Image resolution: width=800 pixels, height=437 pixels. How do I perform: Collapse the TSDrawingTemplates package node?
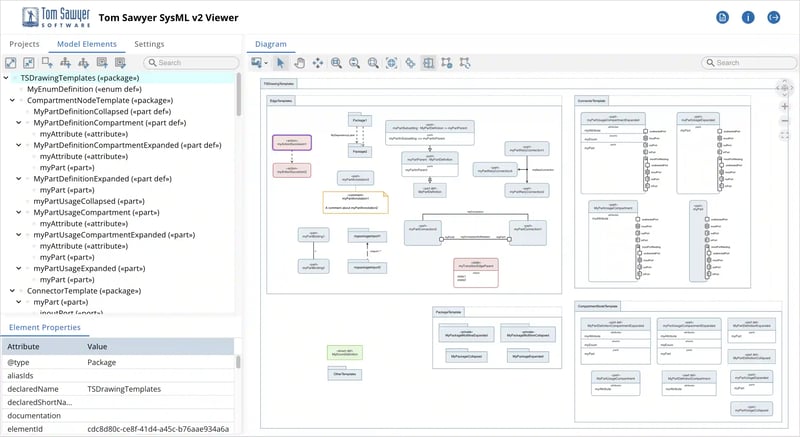6,78
